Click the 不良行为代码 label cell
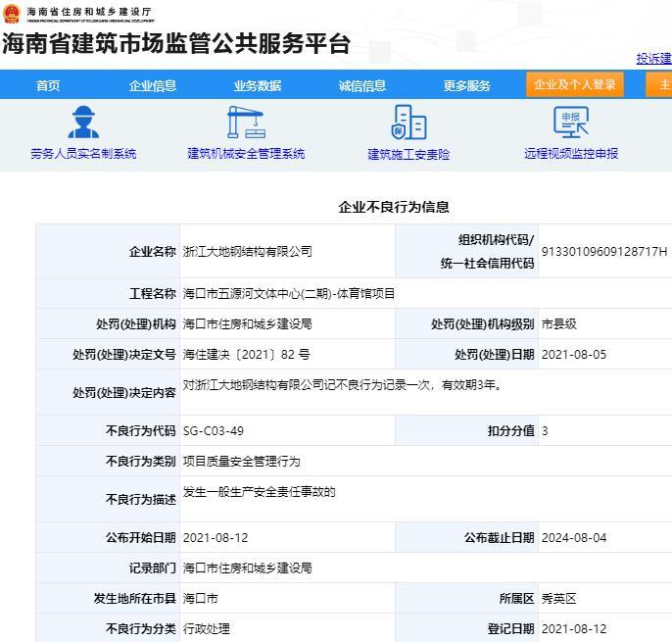672x642 pixels. tap(108, 430)
